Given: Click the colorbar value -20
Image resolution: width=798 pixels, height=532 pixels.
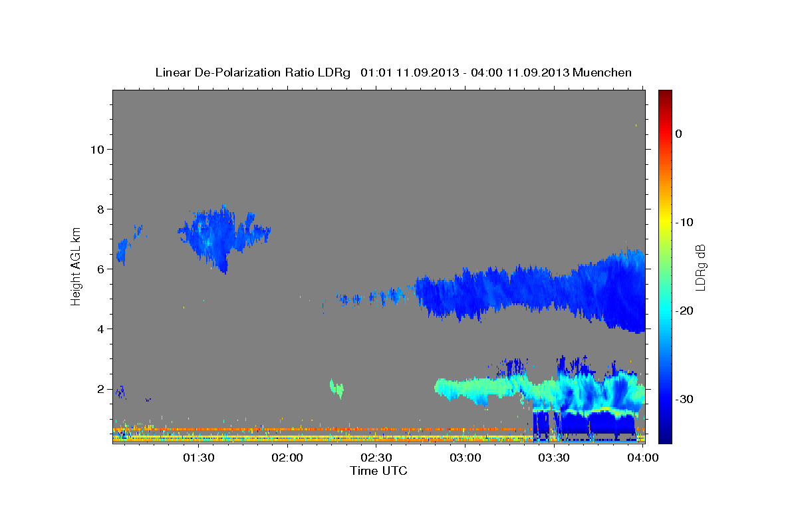Looking at the screenshot, I should [684, 311].
